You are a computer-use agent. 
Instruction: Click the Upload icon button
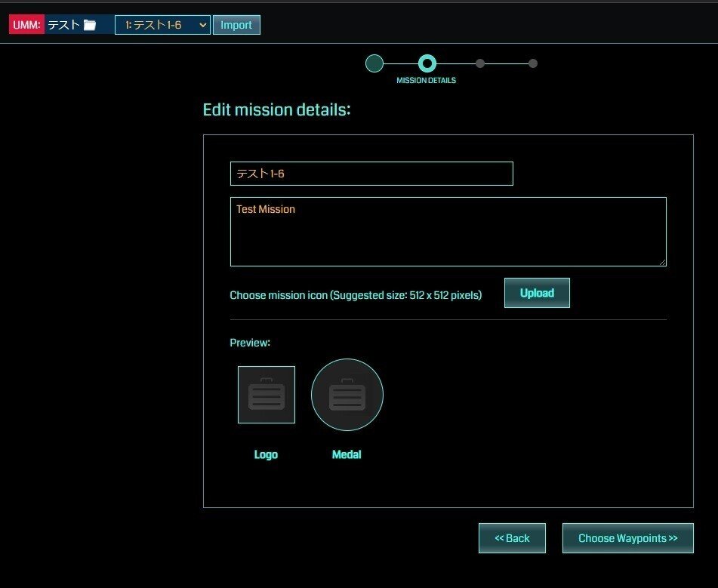point(537,293)
